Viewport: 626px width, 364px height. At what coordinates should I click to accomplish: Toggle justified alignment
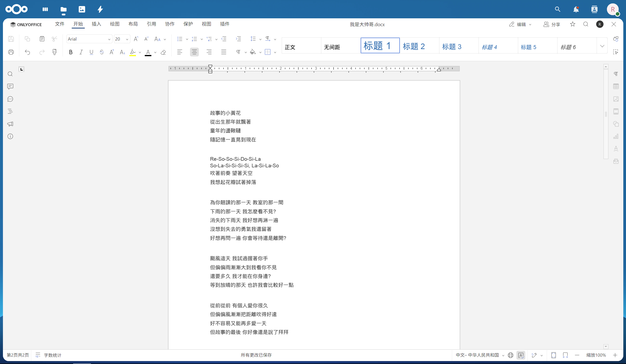(x=224, y=52)
